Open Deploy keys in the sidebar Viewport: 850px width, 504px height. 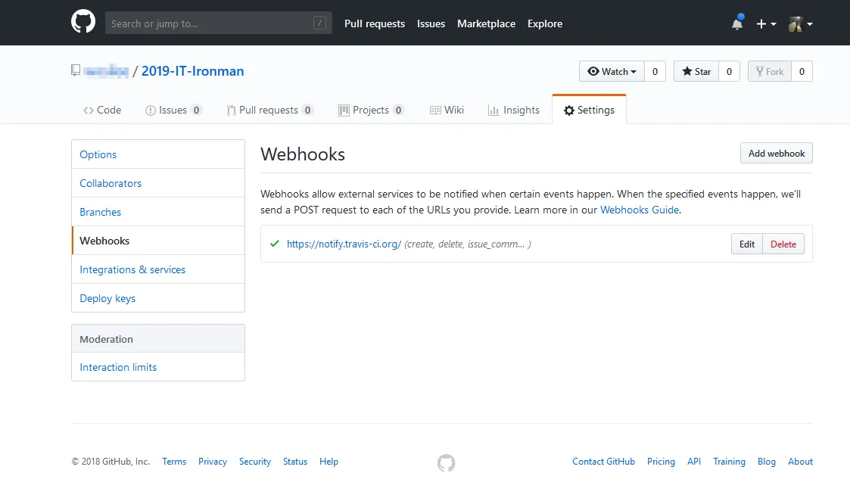107,298
